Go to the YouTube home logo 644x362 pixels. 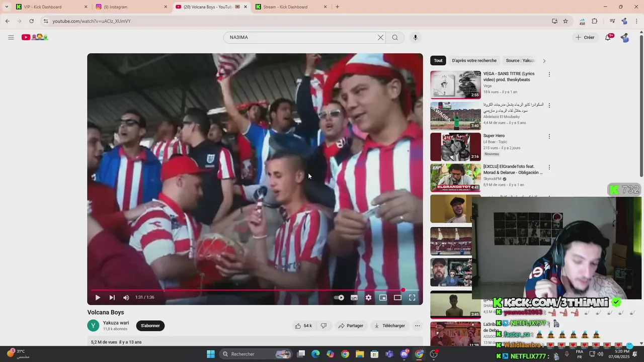[35, 37]
